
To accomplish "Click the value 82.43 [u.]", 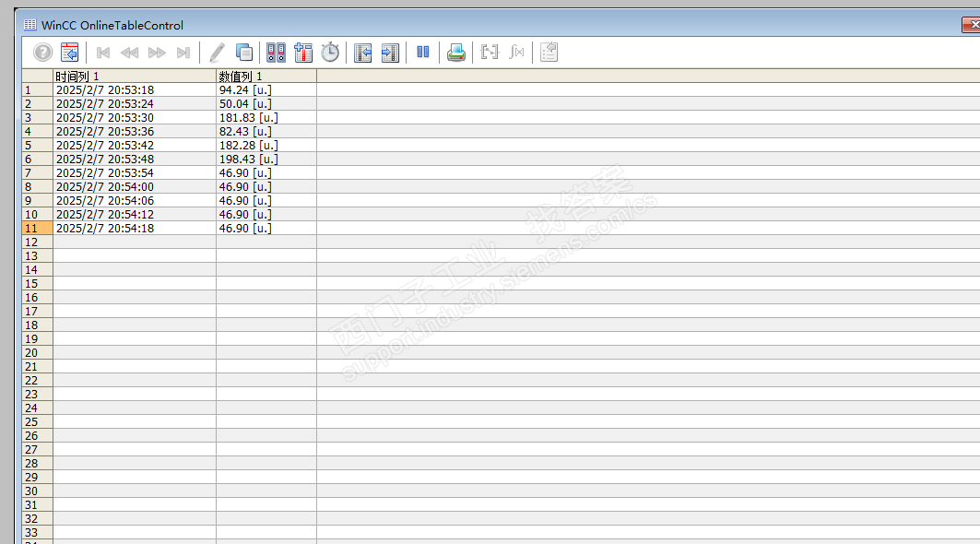I will pyautogui.click(x=245, y=131).
